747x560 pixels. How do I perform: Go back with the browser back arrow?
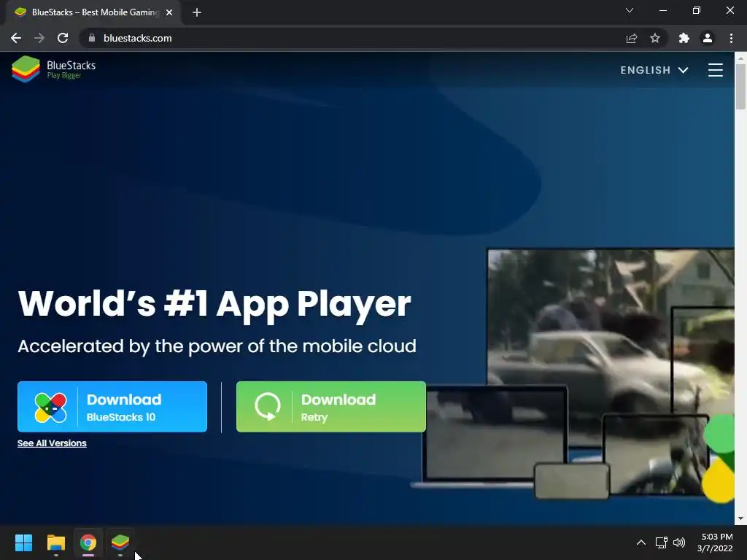16,38
